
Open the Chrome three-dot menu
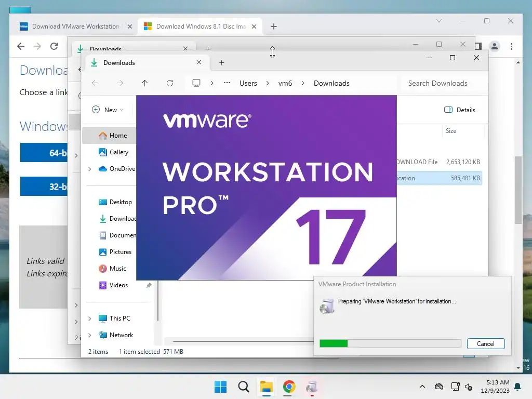click(511, 46)
